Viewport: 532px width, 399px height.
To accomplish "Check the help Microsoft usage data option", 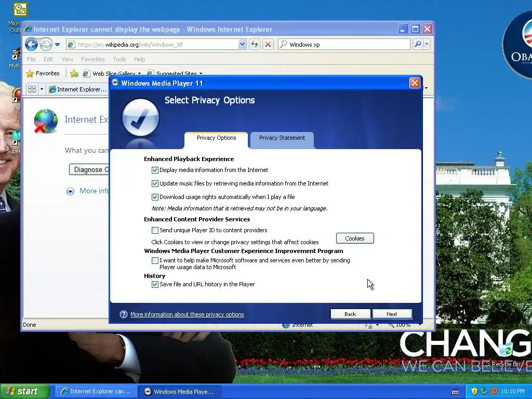I will [x=155, y=261].
